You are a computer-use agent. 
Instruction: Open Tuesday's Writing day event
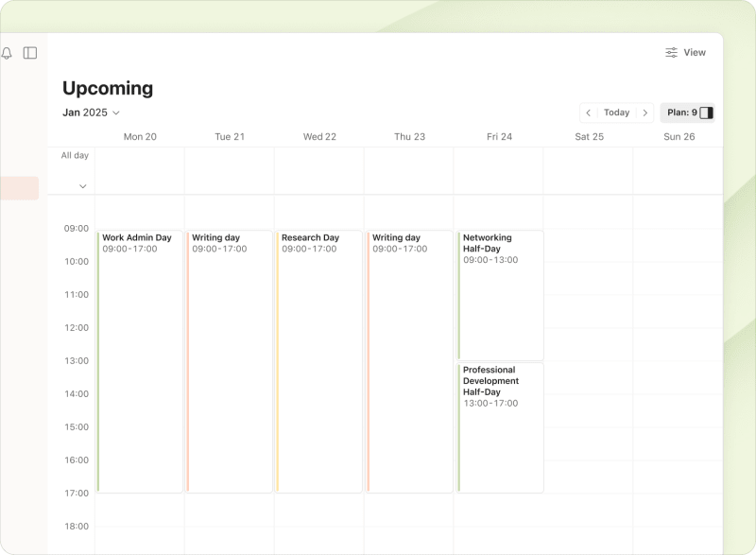(x=230, y=359)
